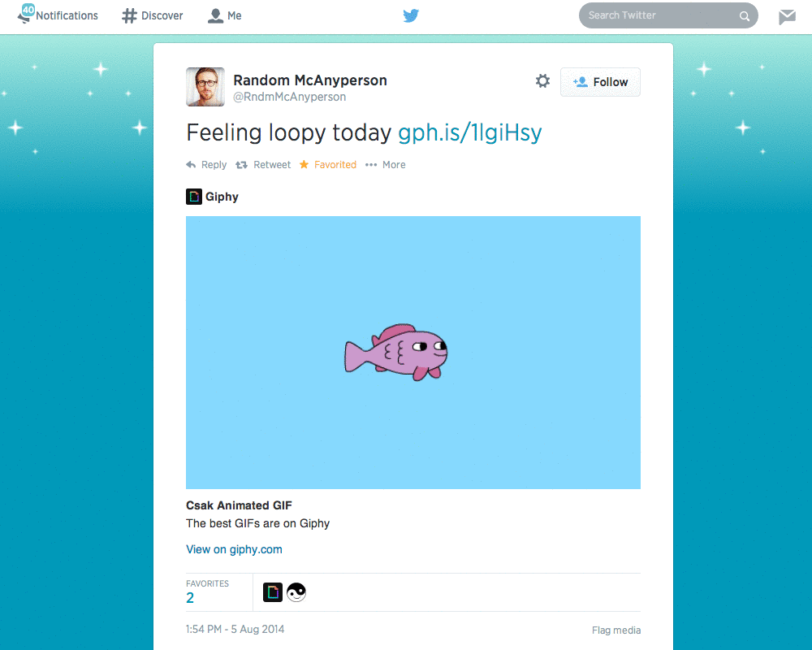The width and height of the screenshot is (812, 650).
Task: Open the Notifications panel
Action: pyautogui.click(x=57, y=15)
